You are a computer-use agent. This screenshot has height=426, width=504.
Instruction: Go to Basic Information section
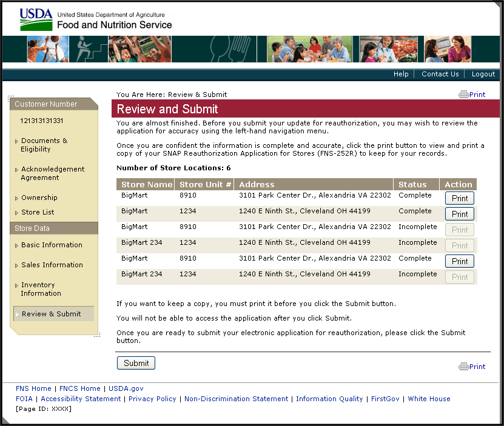click(x=52, y=245)
